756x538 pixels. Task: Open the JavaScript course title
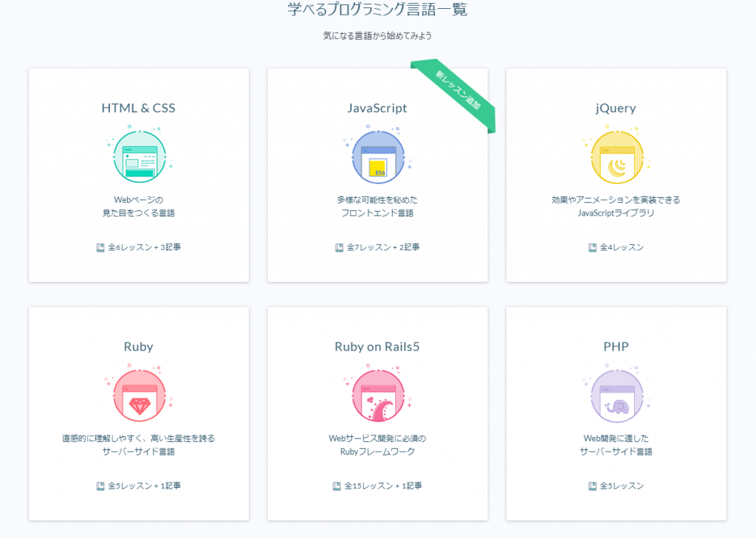click(377, 108)
